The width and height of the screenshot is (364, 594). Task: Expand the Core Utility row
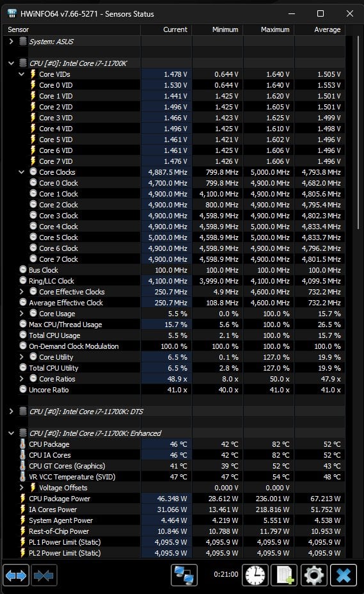click(22, 357)
